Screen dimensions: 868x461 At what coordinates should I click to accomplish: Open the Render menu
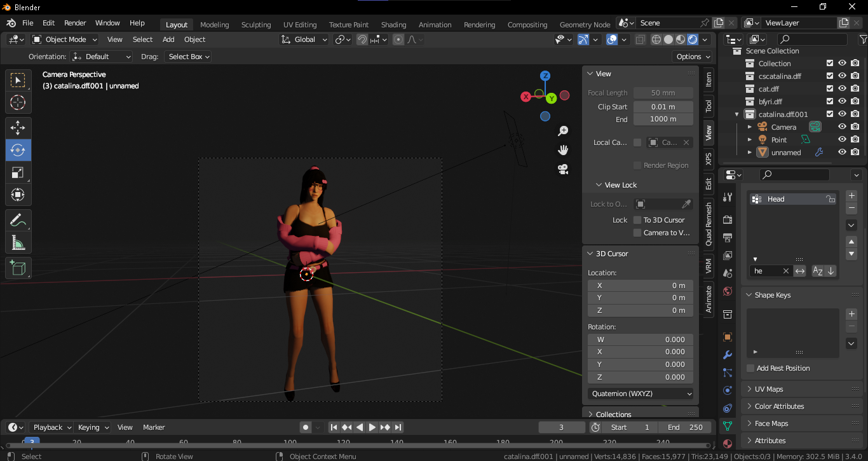click(x=75, y=23)
